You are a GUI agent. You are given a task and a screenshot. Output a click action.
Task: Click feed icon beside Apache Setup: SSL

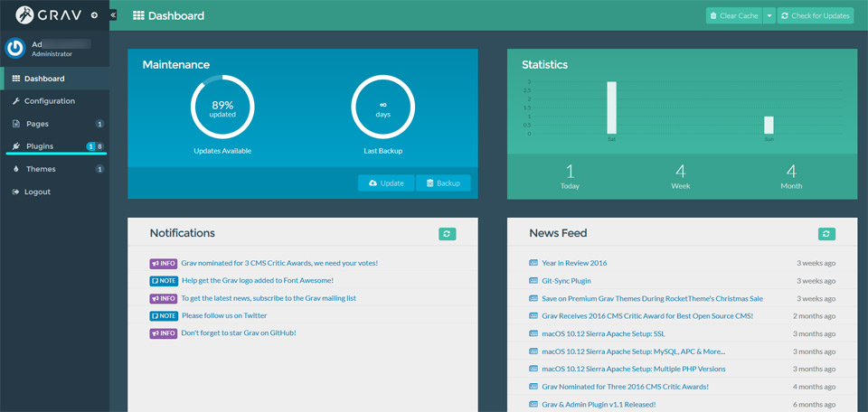coord(533,333)
